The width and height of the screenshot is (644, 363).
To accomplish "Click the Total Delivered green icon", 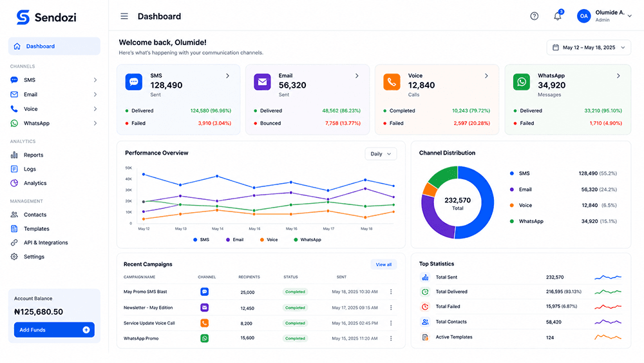I will click(425, 292).
